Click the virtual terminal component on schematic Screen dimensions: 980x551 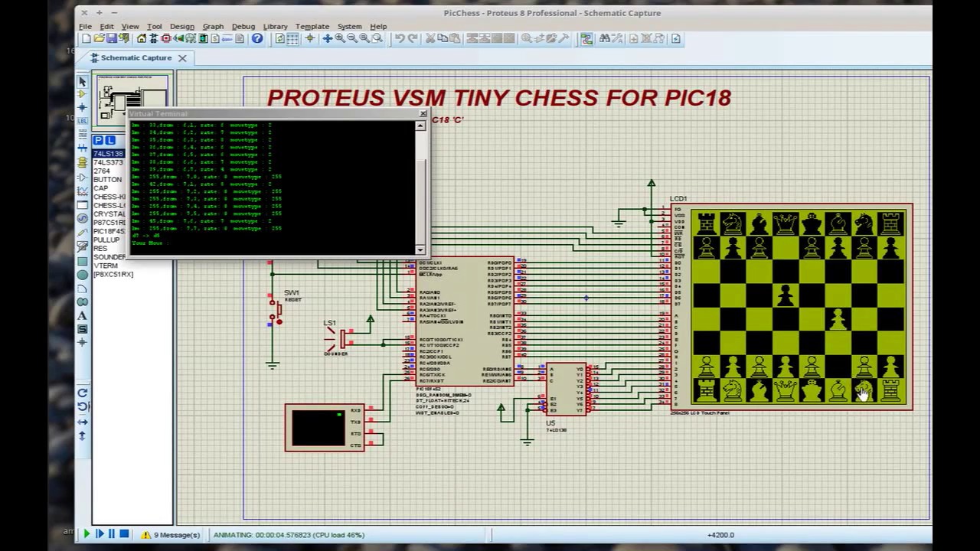tap(325, 428)
